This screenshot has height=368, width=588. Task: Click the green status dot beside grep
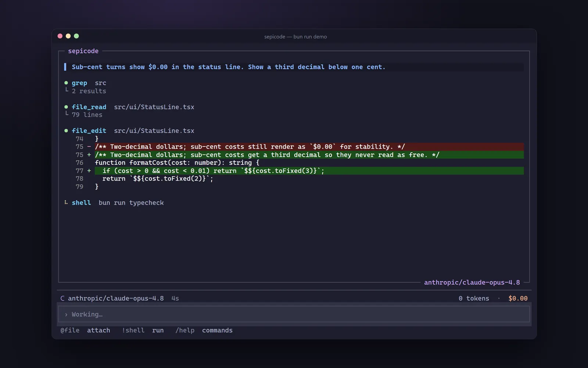tap(66, 83)
